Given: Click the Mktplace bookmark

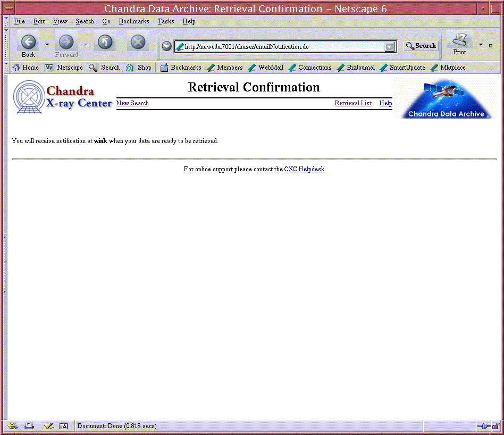Looking at the screenshot, I should tap(448, 68).
